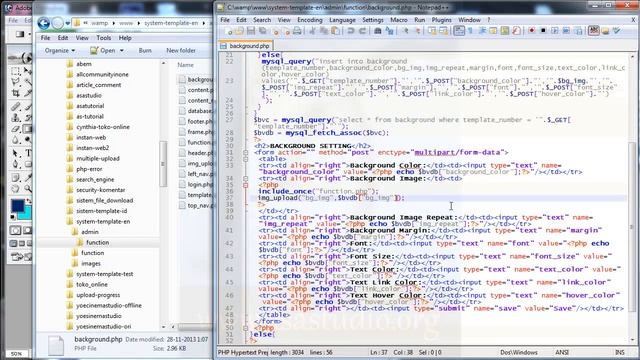
Task: Expand the breadcrumb arrow after wamp
Action: (114, 23)
